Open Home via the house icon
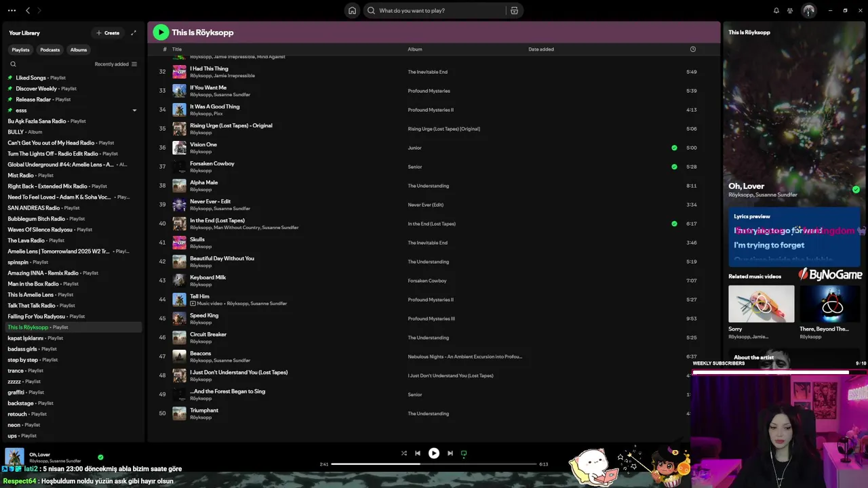Image resolution: width=868 pixels, height=488 pixels. click(x=352, y=10)
